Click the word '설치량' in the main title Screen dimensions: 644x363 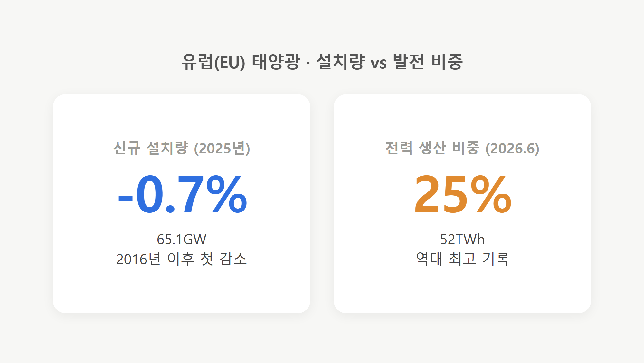click(x=340, y=62)
